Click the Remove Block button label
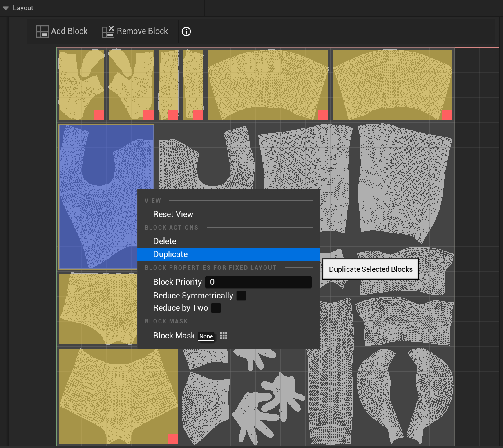 tap(142, 31)
